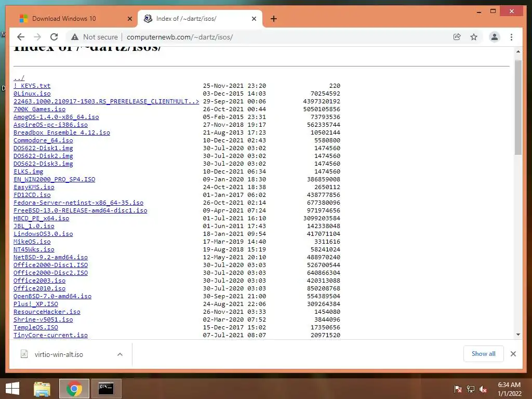Bookmark this page with the star icon
The height and width of the screenshot is (399, 532).
[474, 37]
